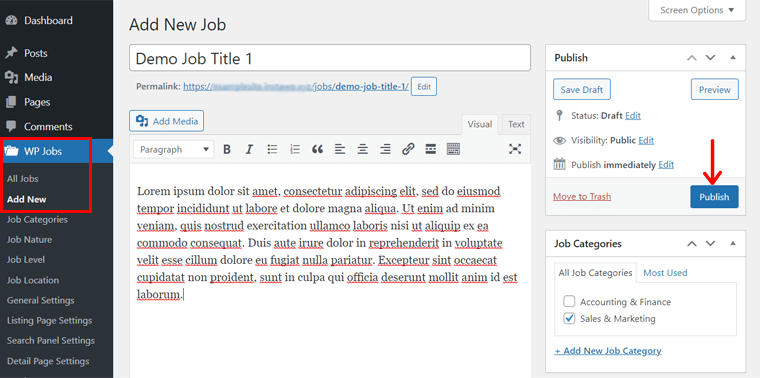Edit the draft Status
The image size is (760, 378).
[x=633, y=116]
